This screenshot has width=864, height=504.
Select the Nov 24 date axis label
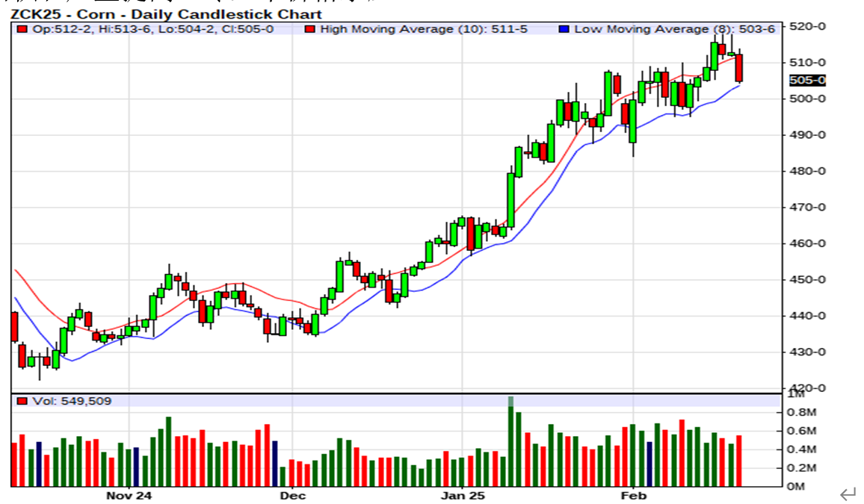(x=129, y=495)
